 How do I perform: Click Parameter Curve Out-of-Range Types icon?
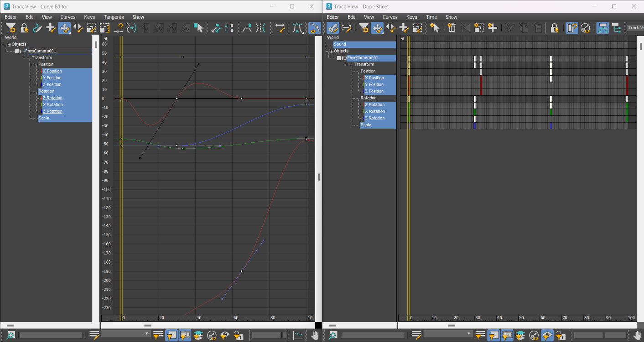click(x=131, y=28)
